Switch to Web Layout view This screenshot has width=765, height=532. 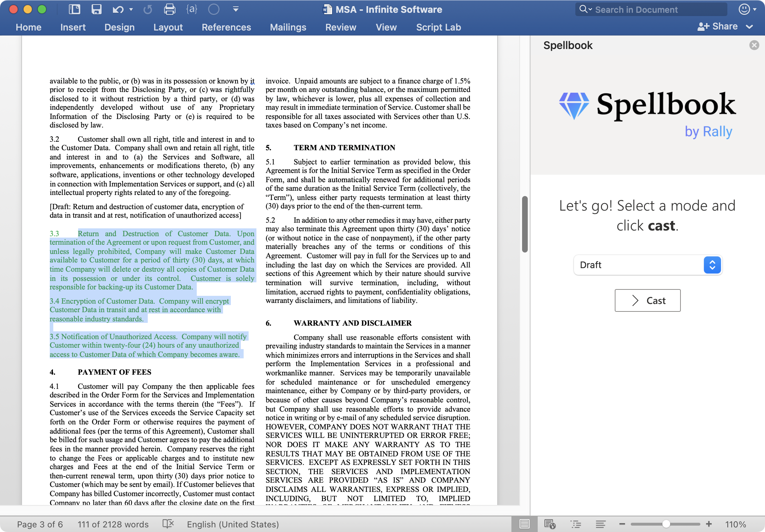click(550, 524)
